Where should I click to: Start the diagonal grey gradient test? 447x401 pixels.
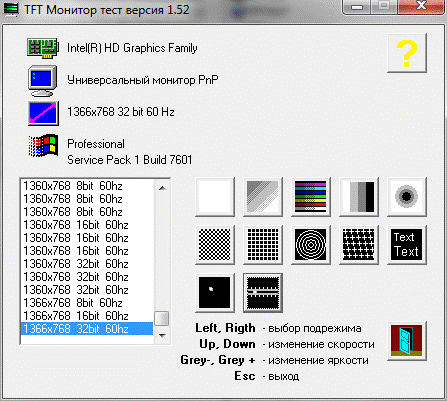click(263, 197)
